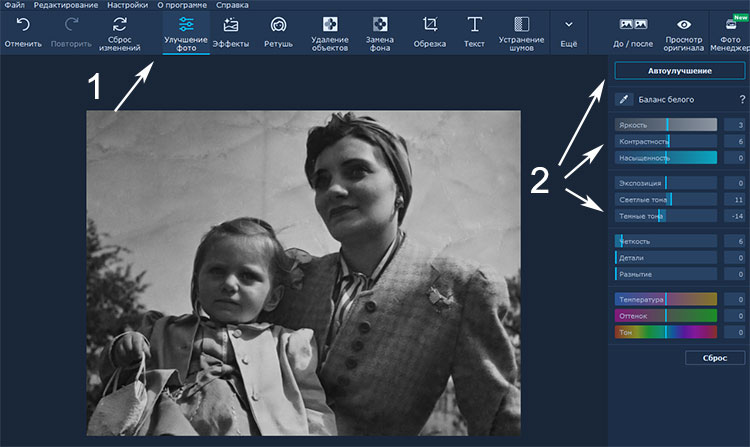Click the Детали slider

click(666, 257)
